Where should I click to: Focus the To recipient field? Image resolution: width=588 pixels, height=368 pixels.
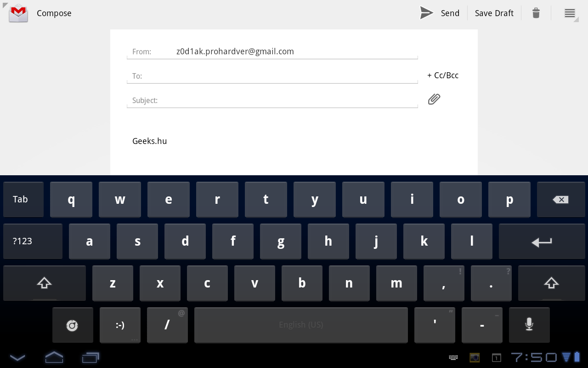[280, 76]
